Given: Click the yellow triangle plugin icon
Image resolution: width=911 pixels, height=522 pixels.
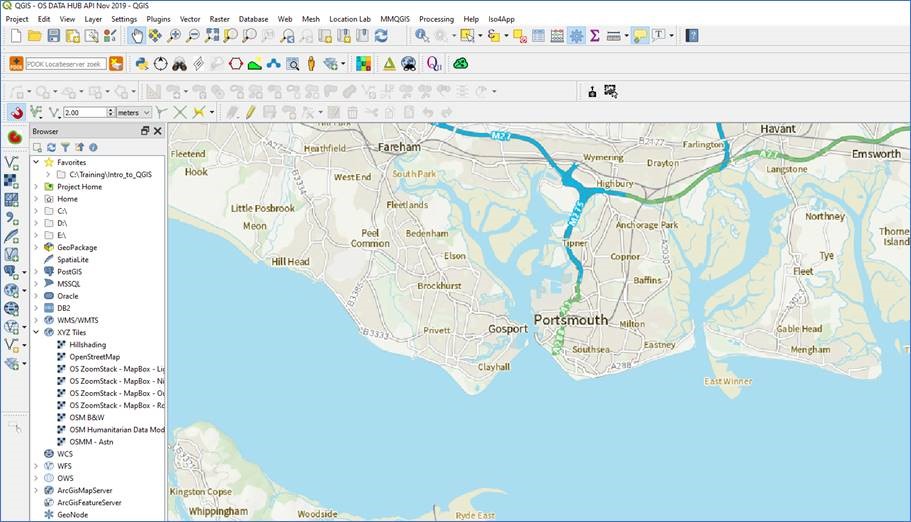Looking at the screenshot, I should pyautogui.click(x=389, y=64).
